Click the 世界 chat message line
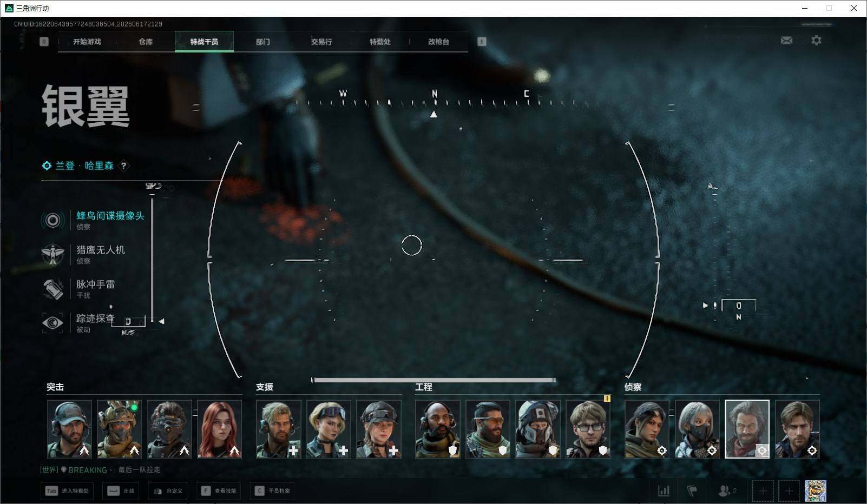This screenshot has width=867, height=504. click(x=101, y=470)
